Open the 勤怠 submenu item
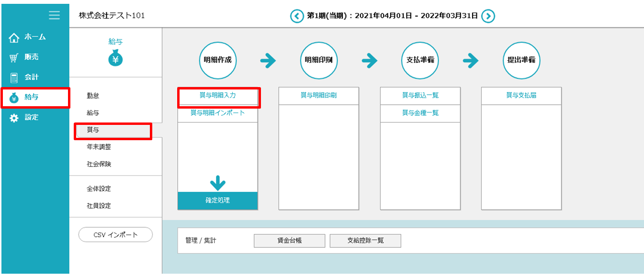Image resolution: width=644 pixels, height=278 pixels. [93, 96]
